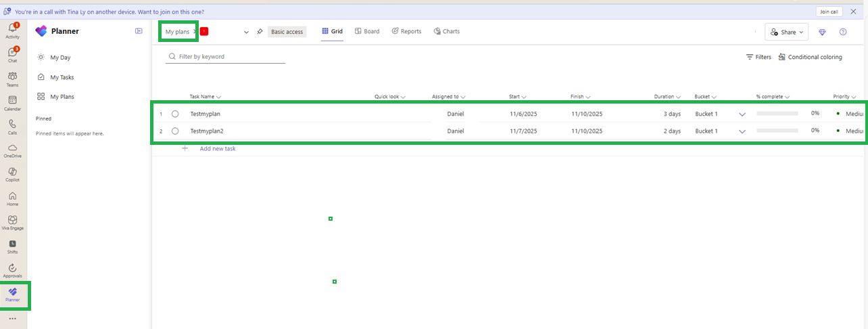868x329 pixels.
Task: Click the premium diamond icon
Action: point(823,32)
